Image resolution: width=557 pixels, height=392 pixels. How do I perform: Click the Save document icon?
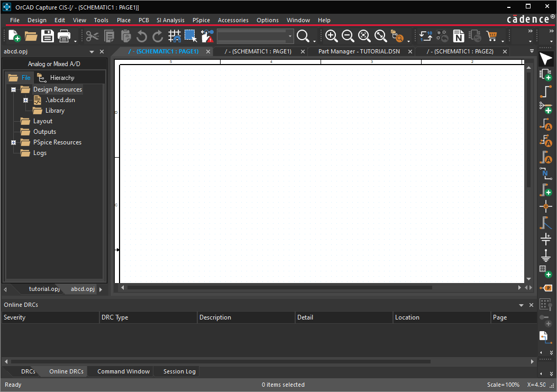pos(48,36)
